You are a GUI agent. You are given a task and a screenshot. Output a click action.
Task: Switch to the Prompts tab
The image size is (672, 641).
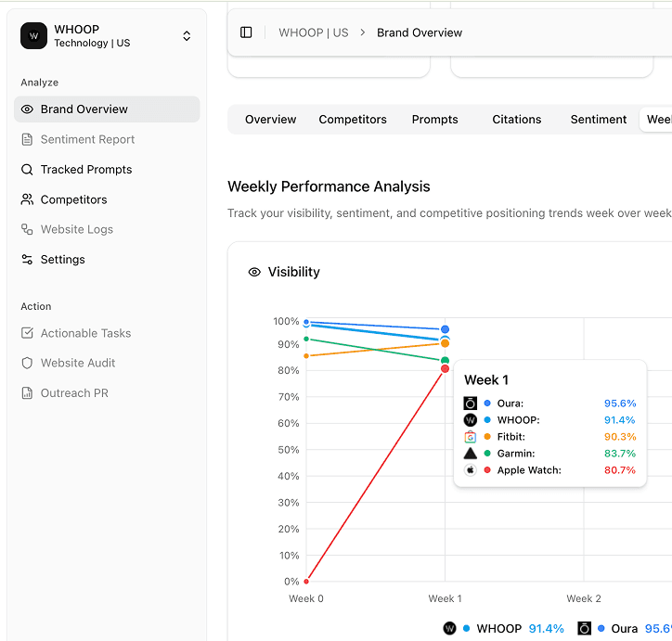[434, 120]
